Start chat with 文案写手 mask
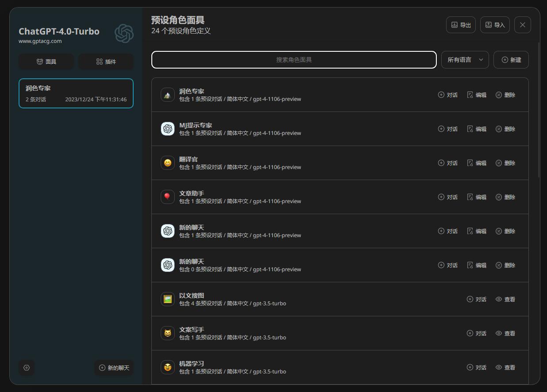547x392 pixels. pos(477,333)
